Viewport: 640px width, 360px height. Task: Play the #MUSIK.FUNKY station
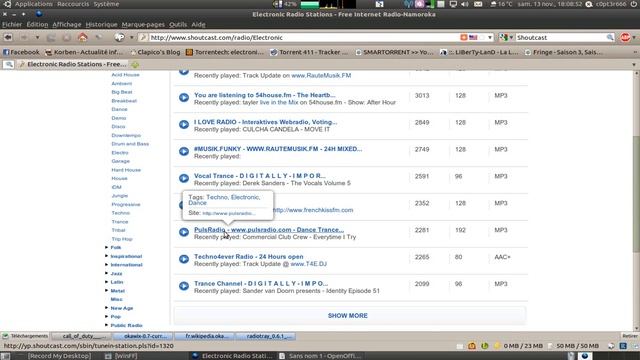pos(184,151)
